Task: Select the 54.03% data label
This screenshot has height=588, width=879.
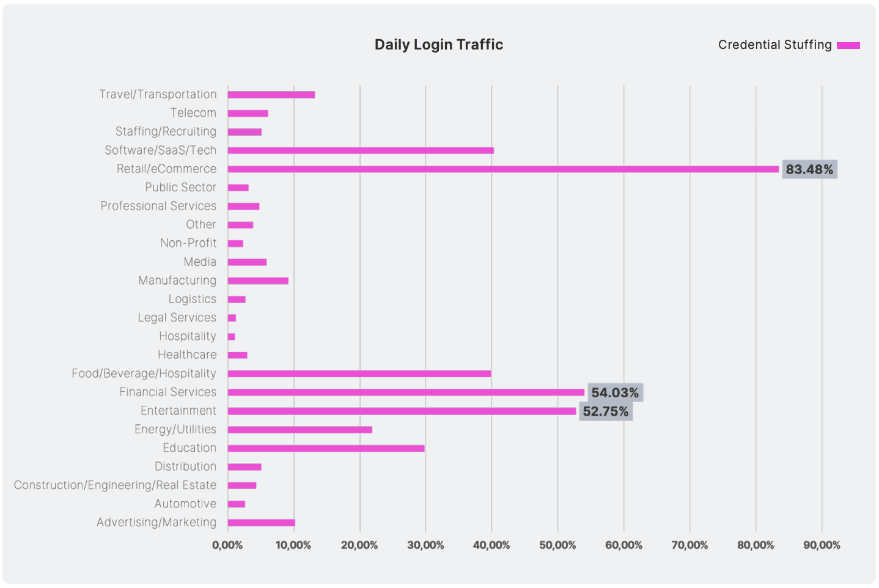Action: [615, 392]
